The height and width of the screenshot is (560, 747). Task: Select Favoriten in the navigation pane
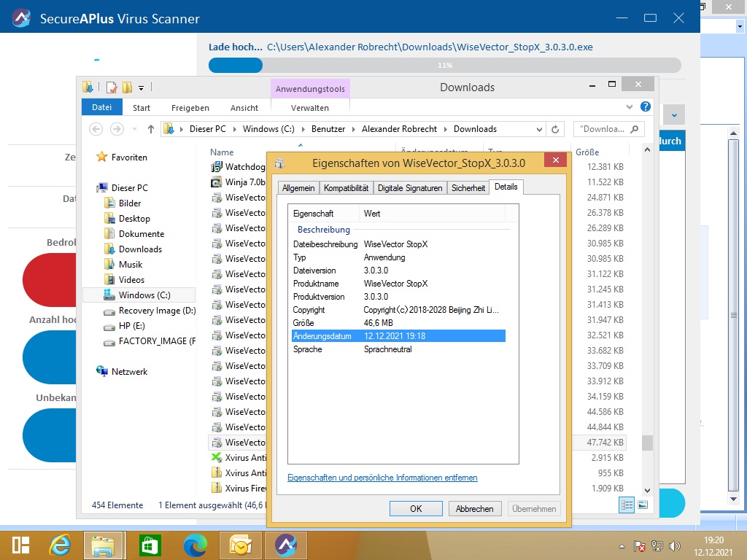[x=122, y=157]
